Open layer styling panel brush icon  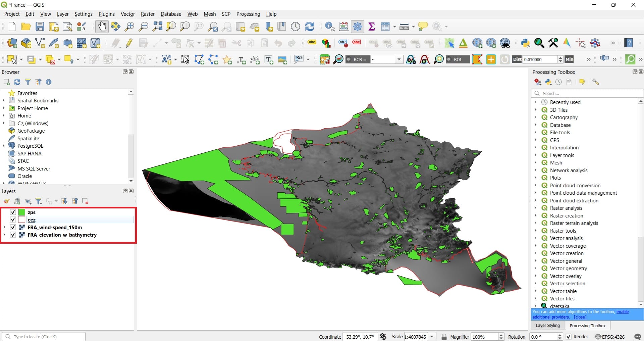tap(6, 201)
